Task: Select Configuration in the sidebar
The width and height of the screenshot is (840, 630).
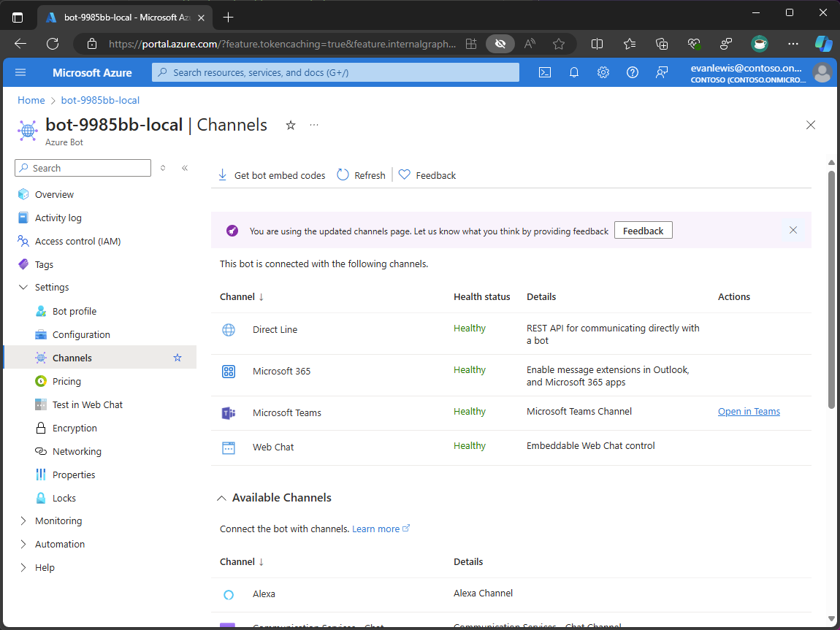Action: point(81,334)
